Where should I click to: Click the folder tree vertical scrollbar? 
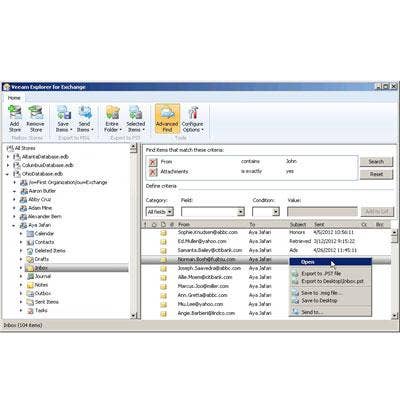coord(133,231)
